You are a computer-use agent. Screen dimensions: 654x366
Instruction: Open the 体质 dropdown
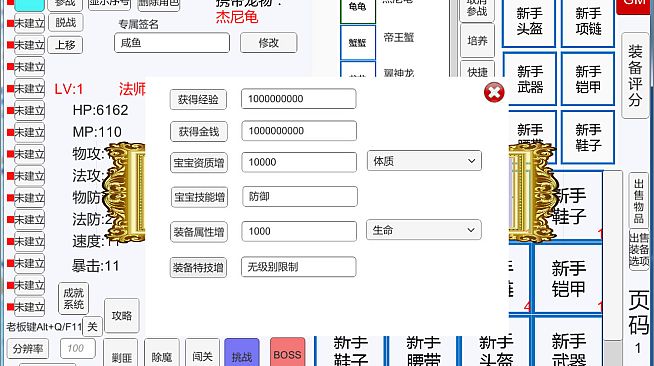tap(424, 161)
